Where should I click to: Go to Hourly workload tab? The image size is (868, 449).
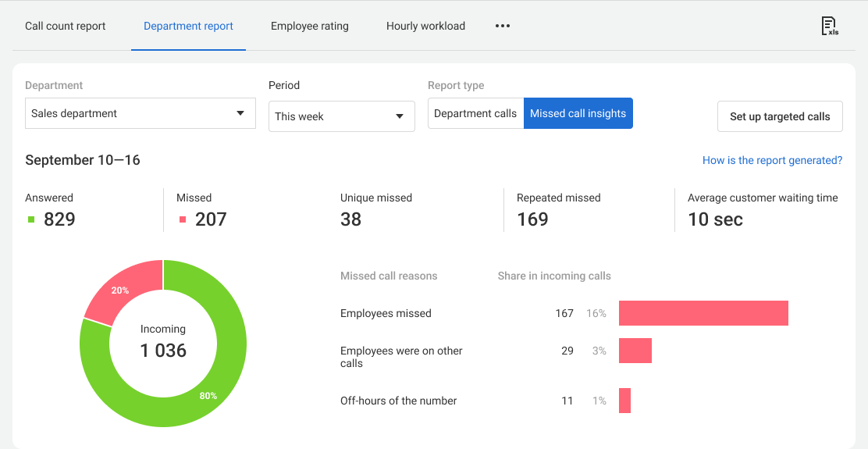coord(425,26)
